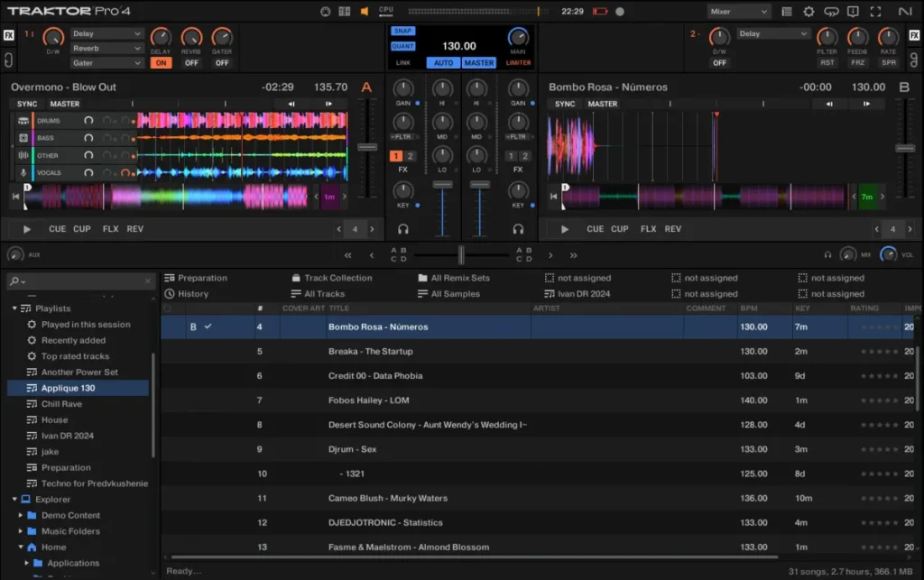
Task: Collapse the Explorer tree node
Action: click(x=14, y=499)
